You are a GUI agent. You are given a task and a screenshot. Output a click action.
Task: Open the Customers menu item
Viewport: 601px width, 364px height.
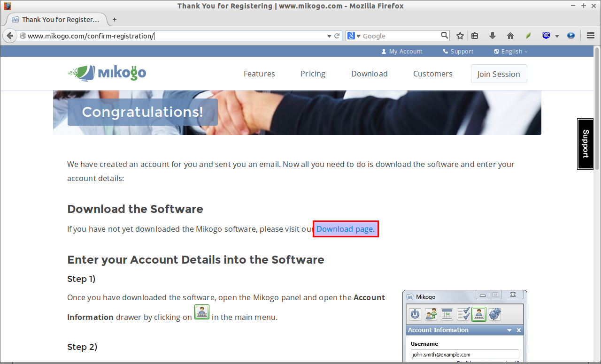[433, 74]
